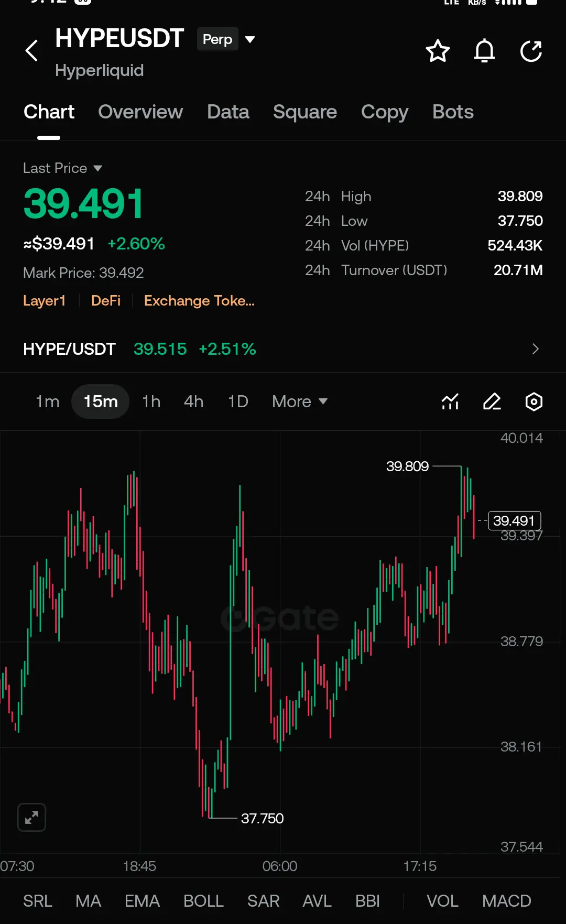This screenshot has height=924, width=566.
Task: Toggle the SRL indicator
Action: (38, 901)
